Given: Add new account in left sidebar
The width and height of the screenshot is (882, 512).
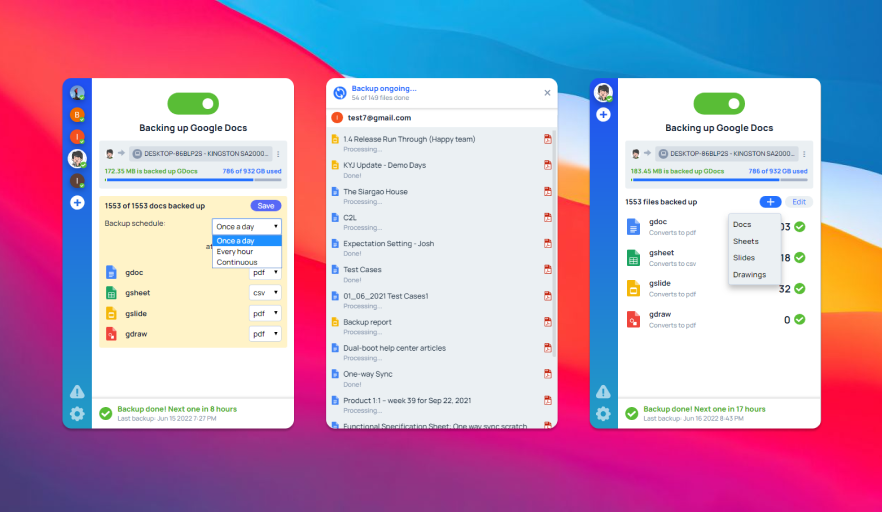Looking at the screenshot, I should [77, 203].
